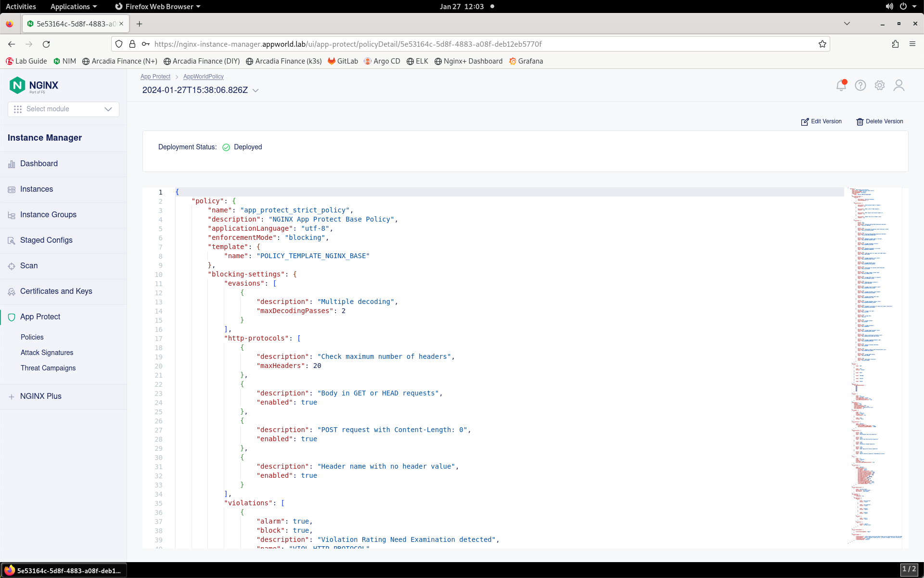Image resolution: width=924 pixels, height=578 pixels.
Task: Click the AppWorldPolicy breadcrumb link
Action: [204, 77]
